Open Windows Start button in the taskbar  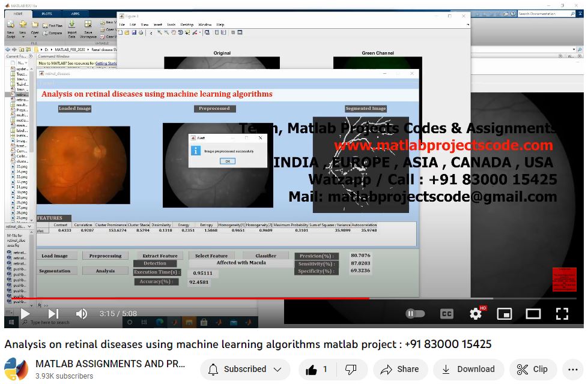11,322
